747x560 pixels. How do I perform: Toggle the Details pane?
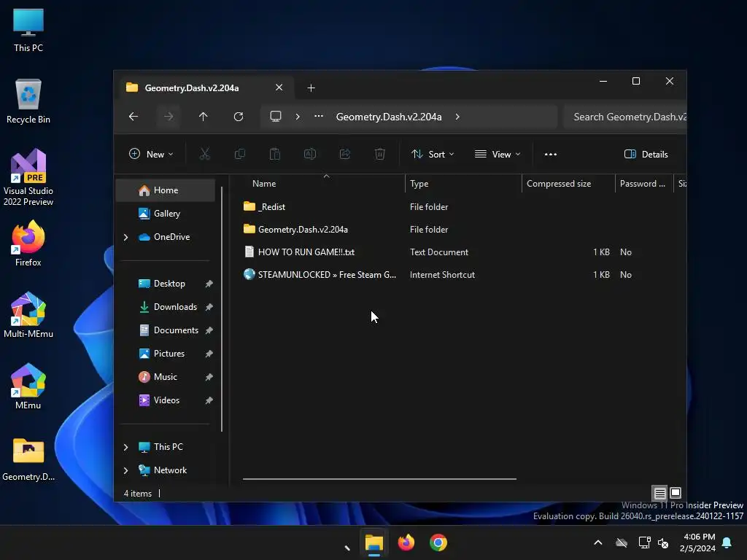point(646,155)
